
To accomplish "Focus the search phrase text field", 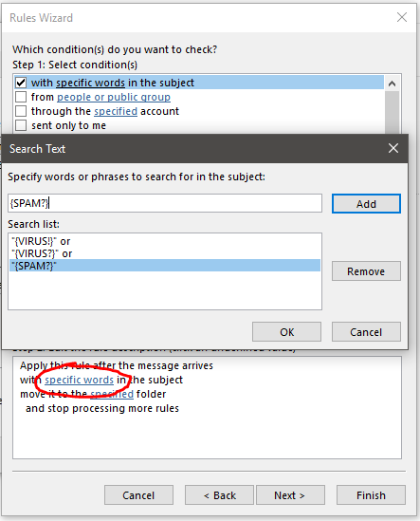I will click(165, 203).
